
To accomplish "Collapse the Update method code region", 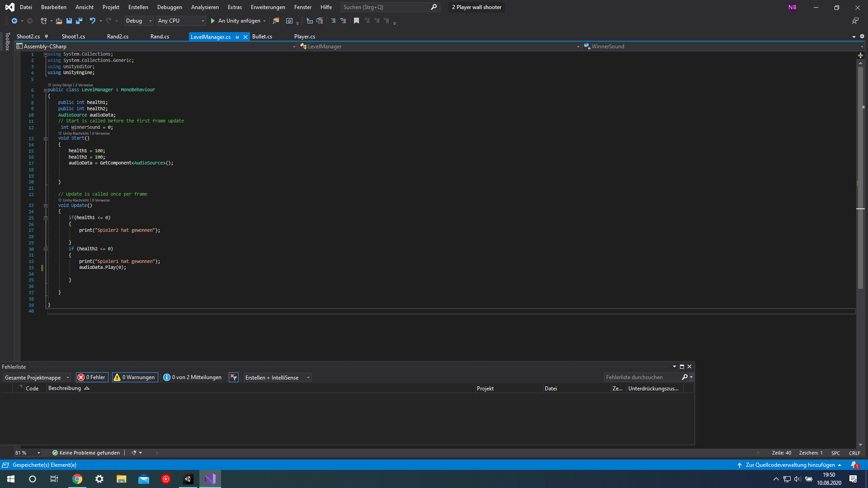I will [46, 206].
